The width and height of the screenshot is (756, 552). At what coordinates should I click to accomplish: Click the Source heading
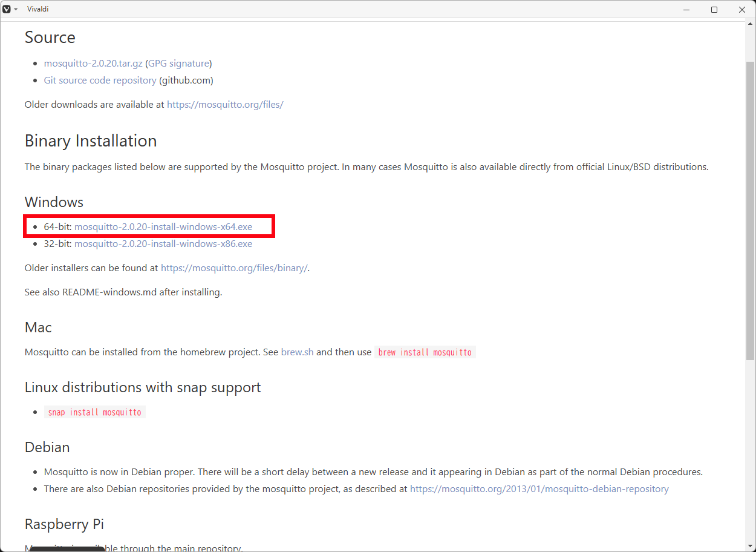pos(50,37)
